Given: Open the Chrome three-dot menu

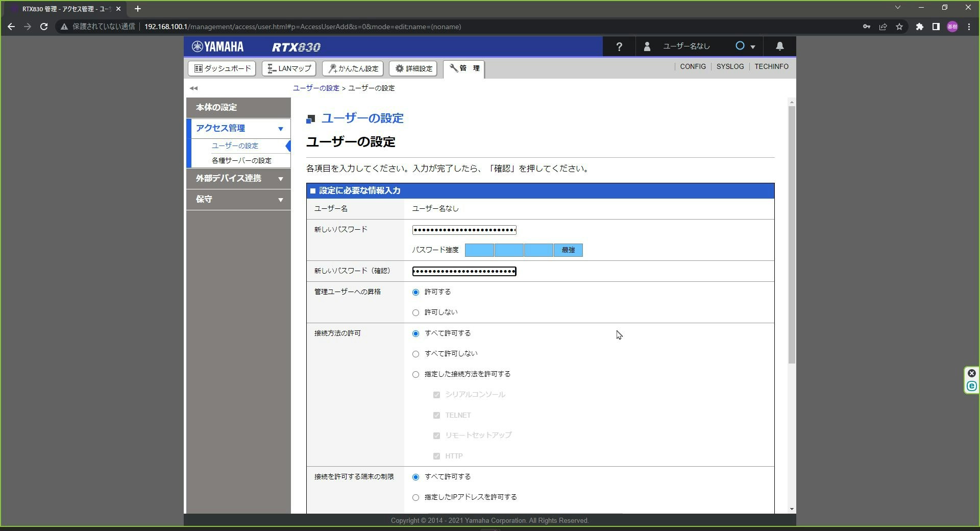Looking at the screenshot, I should coord(969,27).
